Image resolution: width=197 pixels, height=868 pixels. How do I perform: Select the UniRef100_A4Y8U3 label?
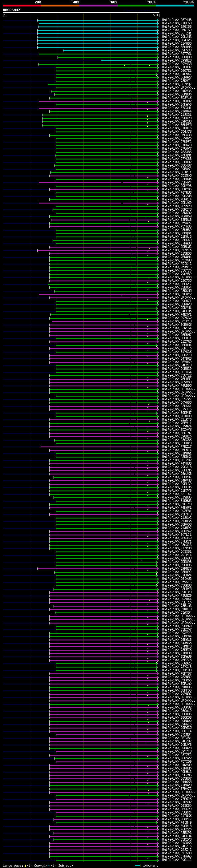(x=177, y=464)
